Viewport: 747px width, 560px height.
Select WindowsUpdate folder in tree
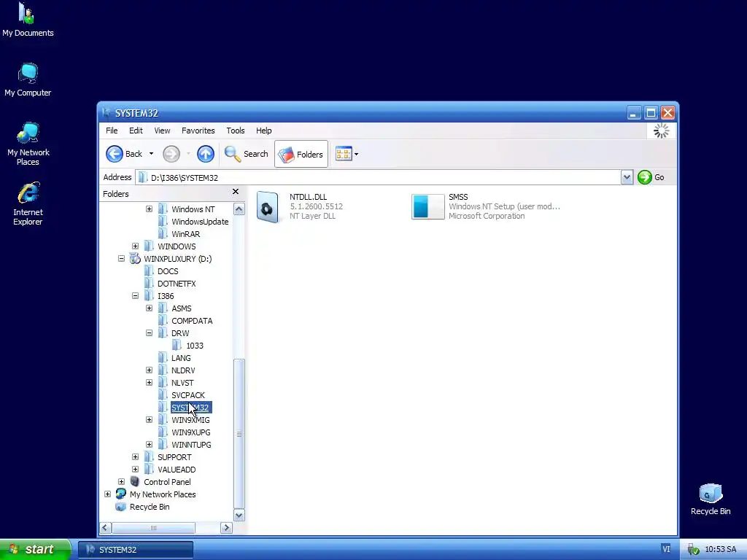tap(200, 222)
